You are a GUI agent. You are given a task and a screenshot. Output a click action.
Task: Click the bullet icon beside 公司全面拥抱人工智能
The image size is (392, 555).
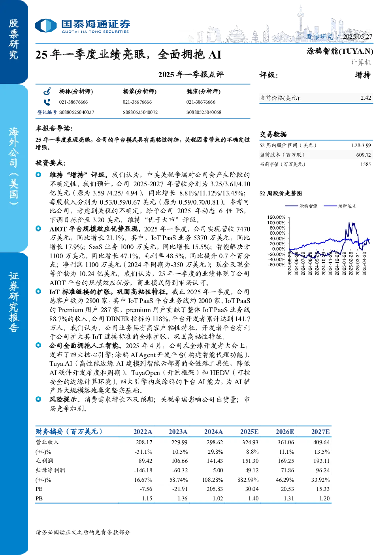pos(38,345)
